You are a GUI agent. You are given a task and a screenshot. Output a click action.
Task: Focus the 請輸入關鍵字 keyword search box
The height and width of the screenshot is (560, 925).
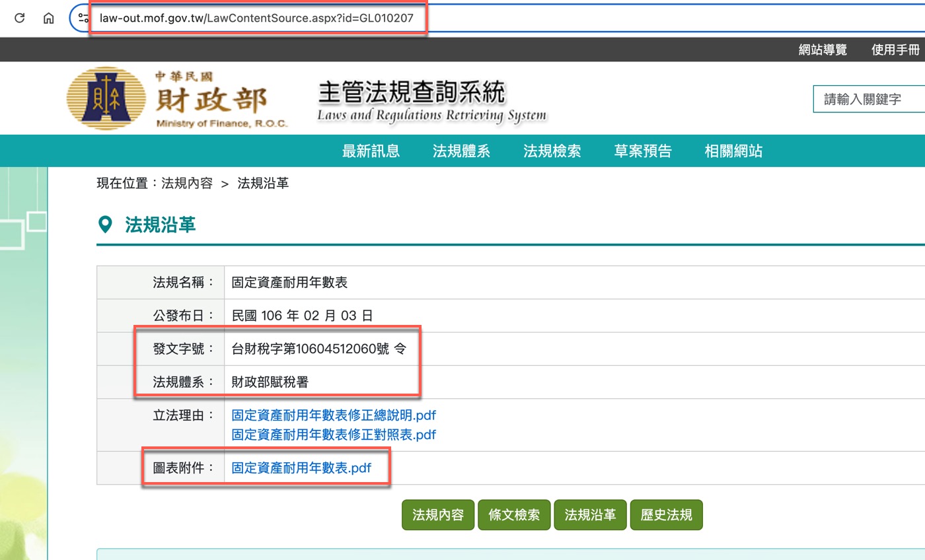point(869,99)
